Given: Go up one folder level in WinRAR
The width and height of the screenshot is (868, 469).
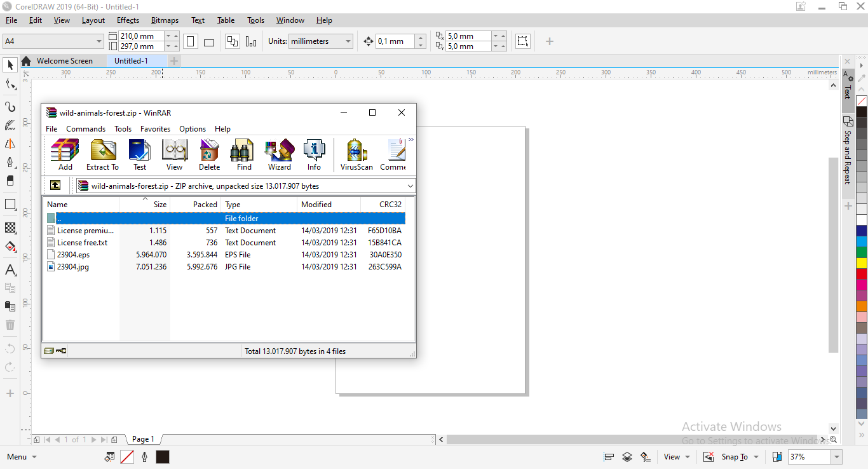Looking at the screenshot, I should 55,186.
